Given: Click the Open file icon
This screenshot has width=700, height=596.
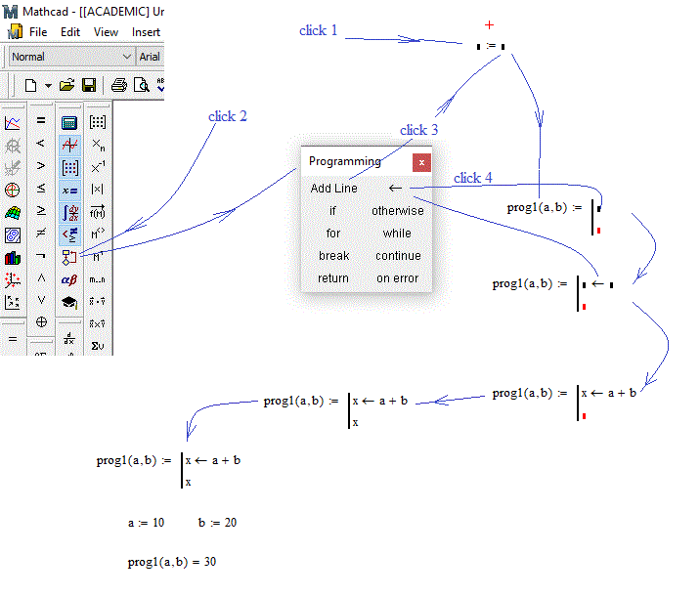Looking at the screenshot, I should [x=66, y=85].
